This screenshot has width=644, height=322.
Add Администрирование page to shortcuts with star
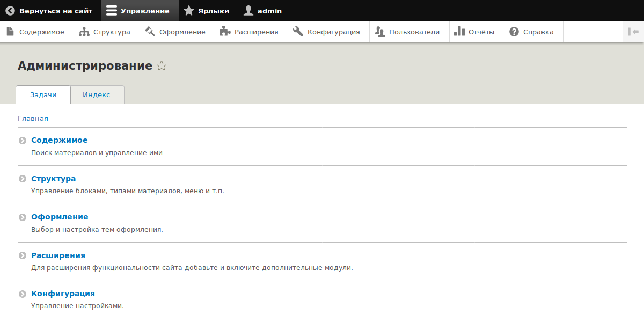[x=162, y=66]
